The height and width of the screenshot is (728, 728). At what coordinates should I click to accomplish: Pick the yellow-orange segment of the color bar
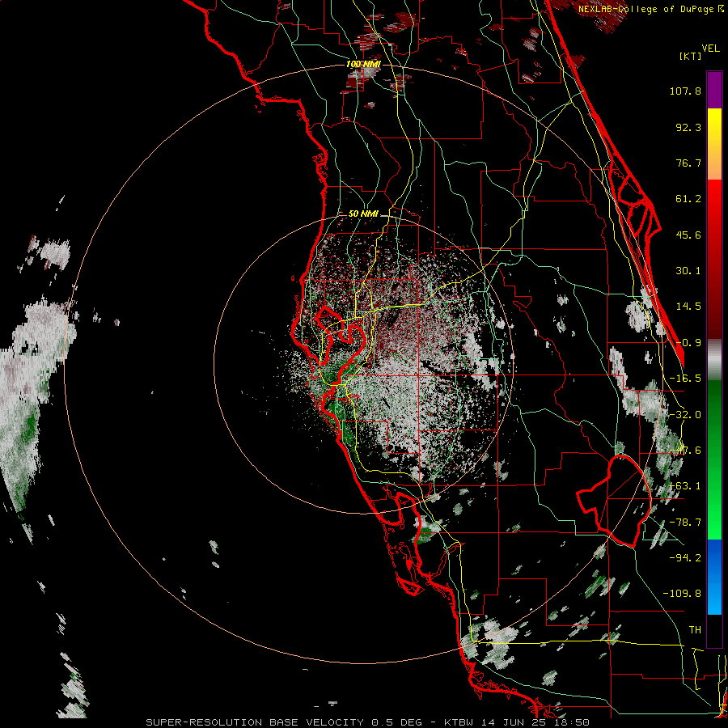point(714,144)
